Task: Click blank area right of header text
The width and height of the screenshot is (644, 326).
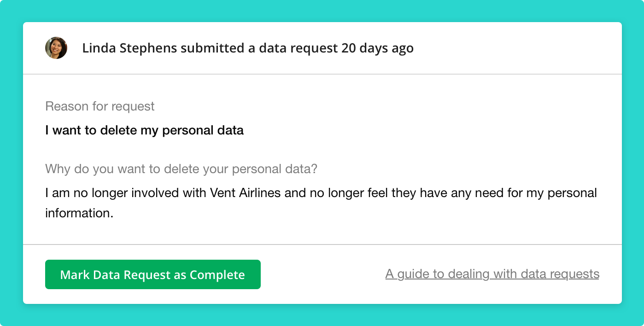Action: pos(516,48)
